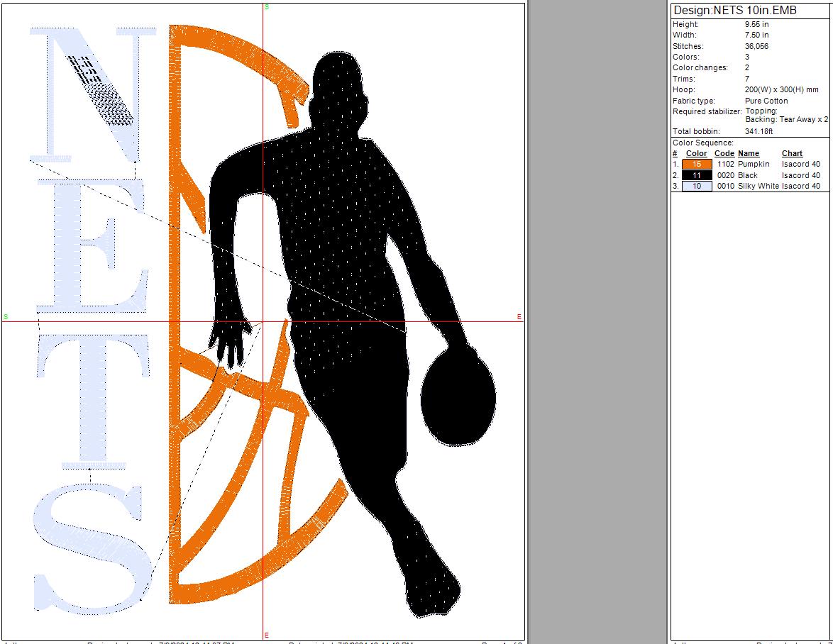Click the red E marker on the right edge
The image size is (833, 644).
pyautogui.click(x=519, y=317)
